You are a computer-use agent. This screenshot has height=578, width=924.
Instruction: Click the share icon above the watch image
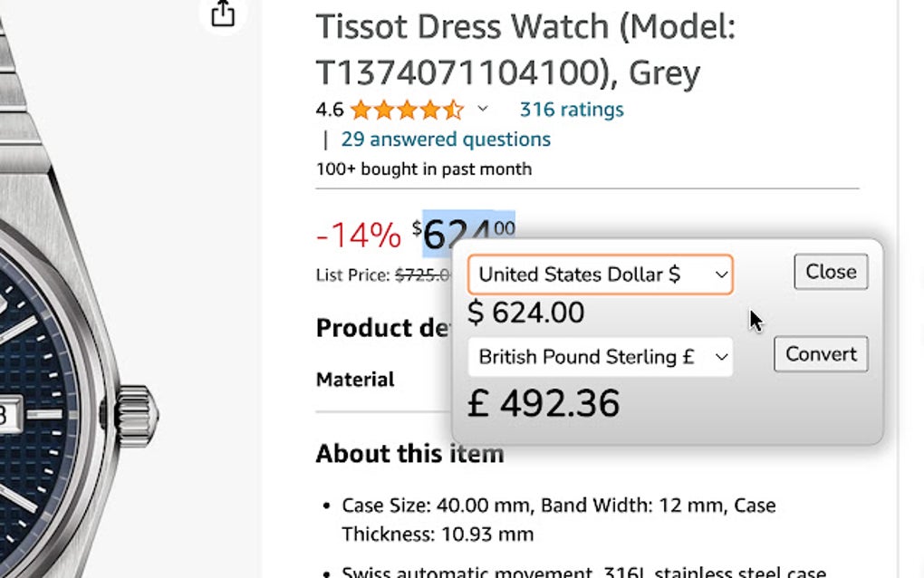pos(223,14)
